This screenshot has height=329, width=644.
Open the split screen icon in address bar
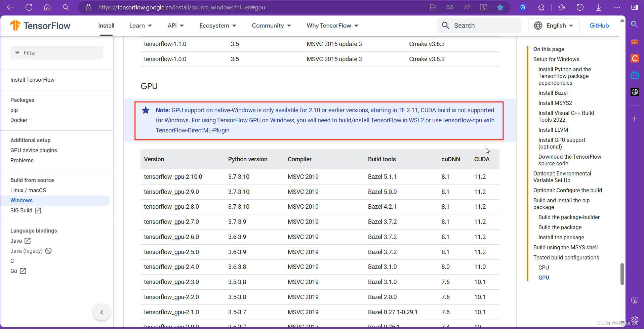click(433, 7)
